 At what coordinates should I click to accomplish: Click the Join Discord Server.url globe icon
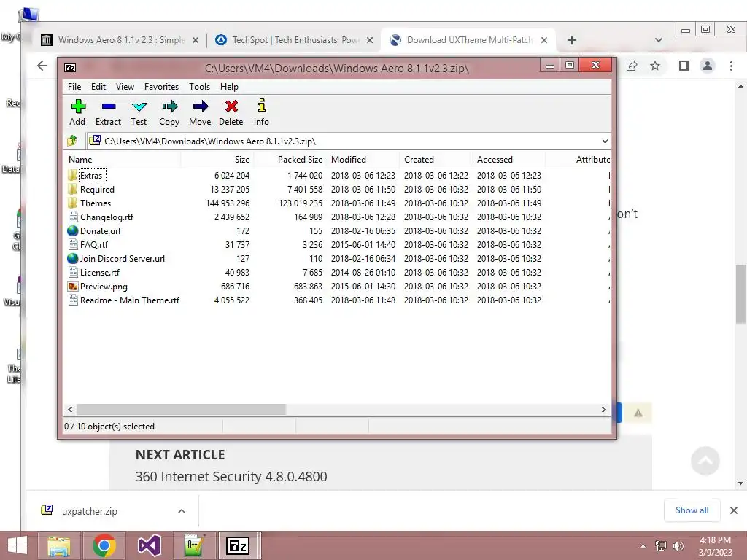(x=72, y=259)
